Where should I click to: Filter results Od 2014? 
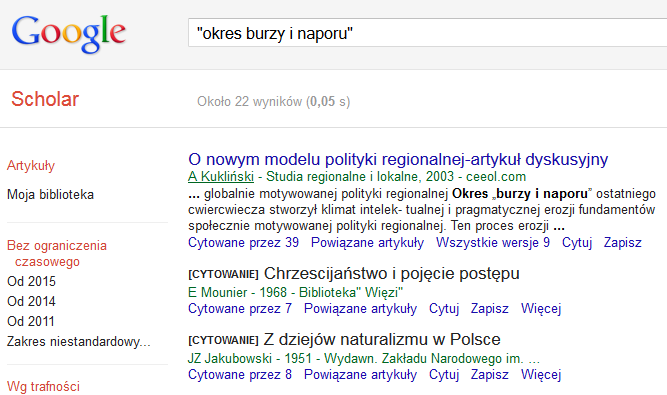pyautogui.click(x=31, y=301)
